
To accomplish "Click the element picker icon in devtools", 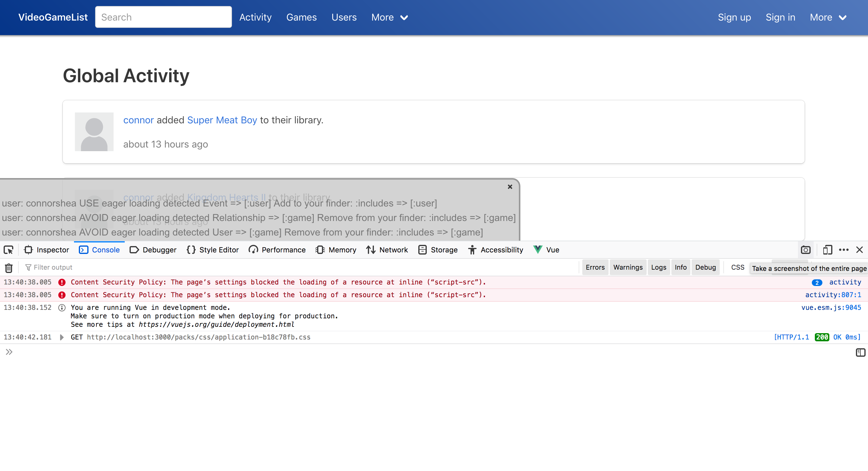I will 8,250.
